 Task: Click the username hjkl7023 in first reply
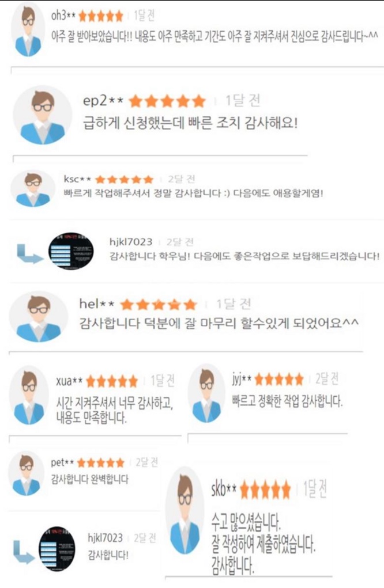coord(131,242)
